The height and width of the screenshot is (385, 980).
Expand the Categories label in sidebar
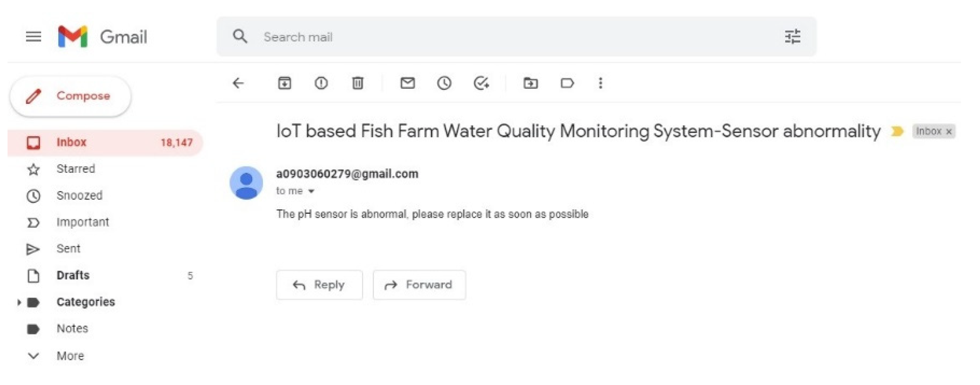(19, 303)
